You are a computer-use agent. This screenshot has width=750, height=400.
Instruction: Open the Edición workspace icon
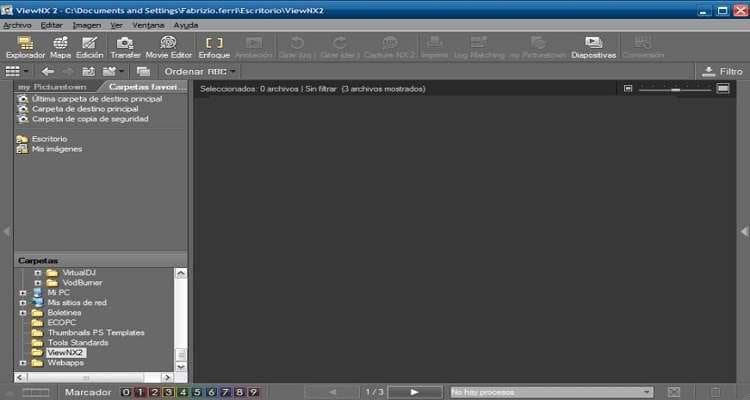tap(89, 47)
